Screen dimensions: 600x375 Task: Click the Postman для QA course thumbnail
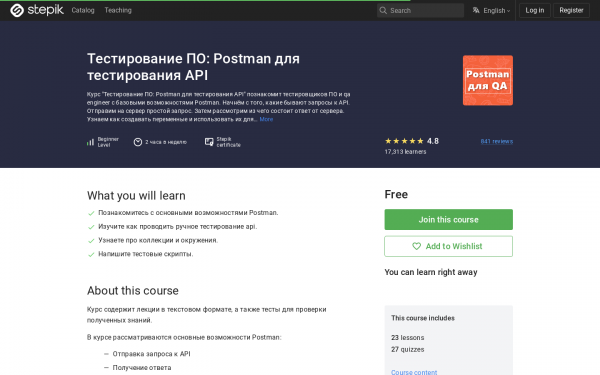488,80
